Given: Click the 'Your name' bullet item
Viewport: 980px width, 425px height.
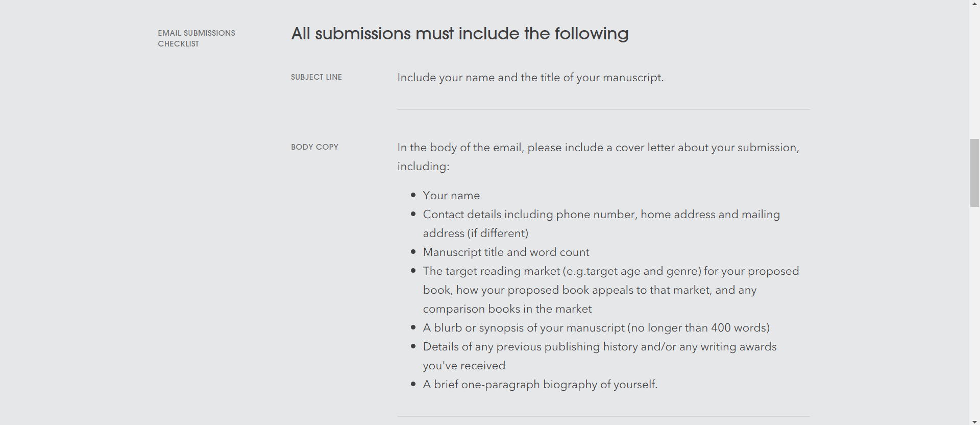Looking at the screenshot, I should pyautogui.click(x=451, y=196).
